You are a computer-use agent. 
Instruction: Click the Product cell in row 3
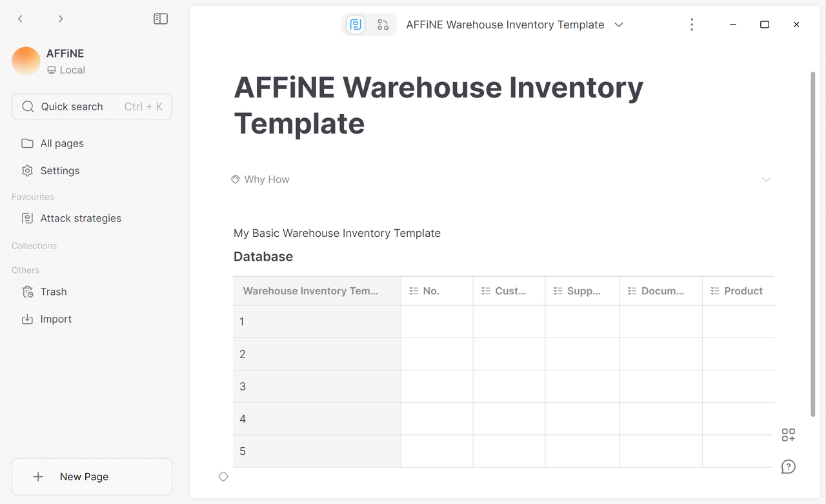(738, 387)
